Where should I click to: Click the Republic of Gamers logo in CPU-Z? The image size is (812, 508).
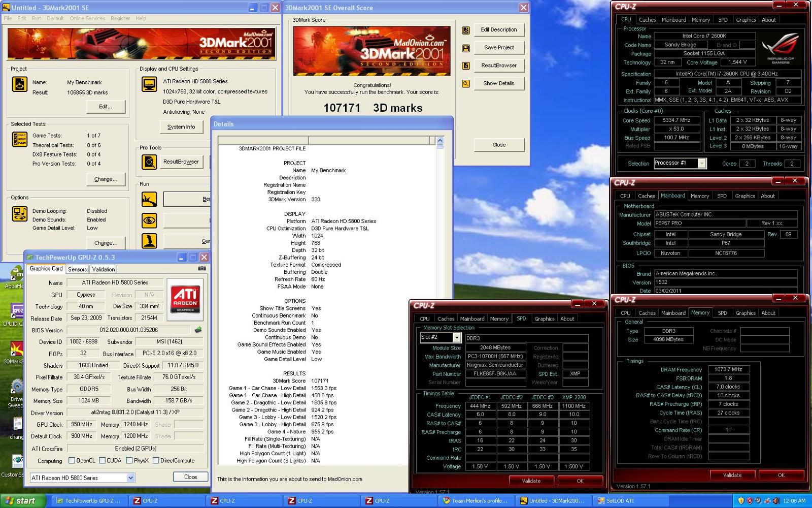tap(781, 49)
